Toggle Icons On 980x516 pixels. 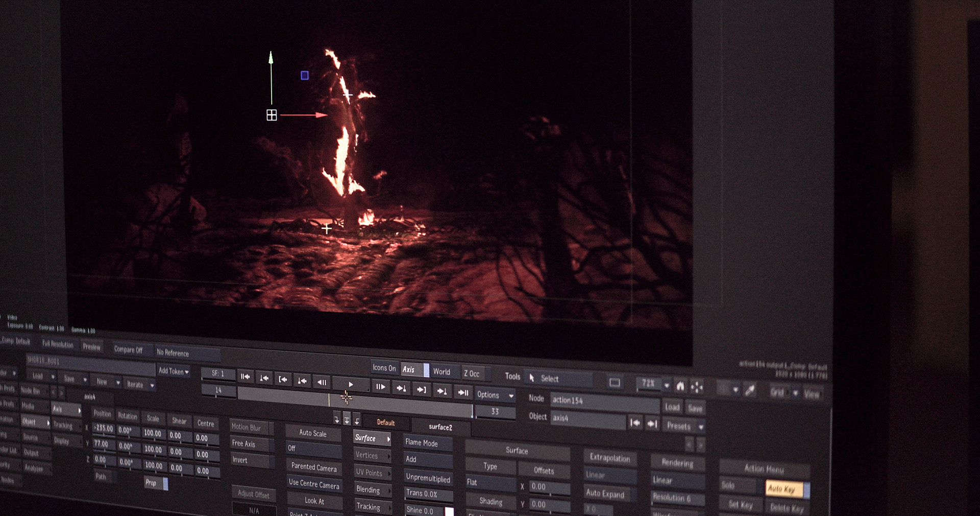pyautogui.click(x=384, y=368)
